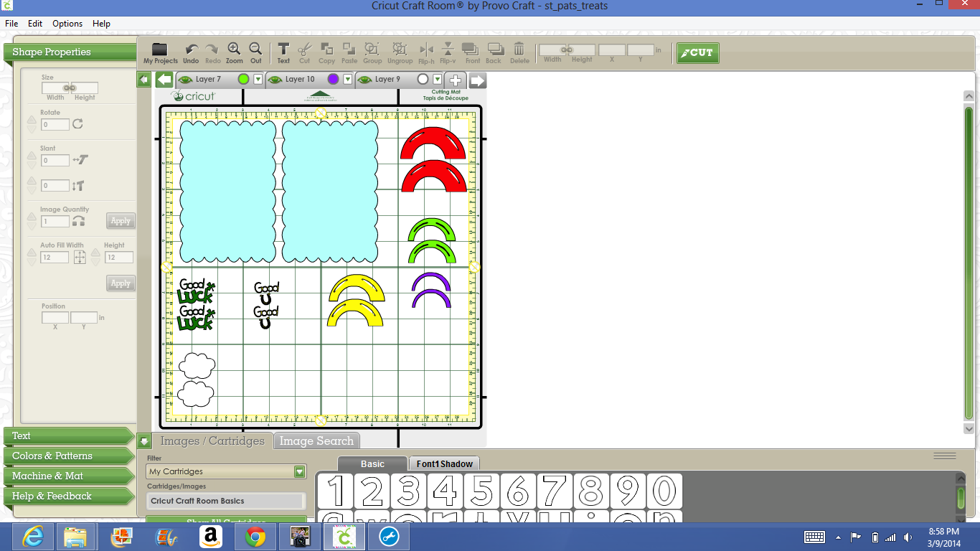Click the Auto Fill arrows icon
This screenshot has height=551, width=980.
point(80,257)
